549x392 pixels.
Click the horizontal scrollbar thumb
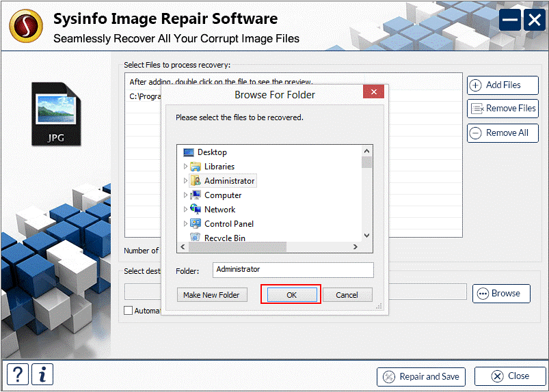(237, 247)
